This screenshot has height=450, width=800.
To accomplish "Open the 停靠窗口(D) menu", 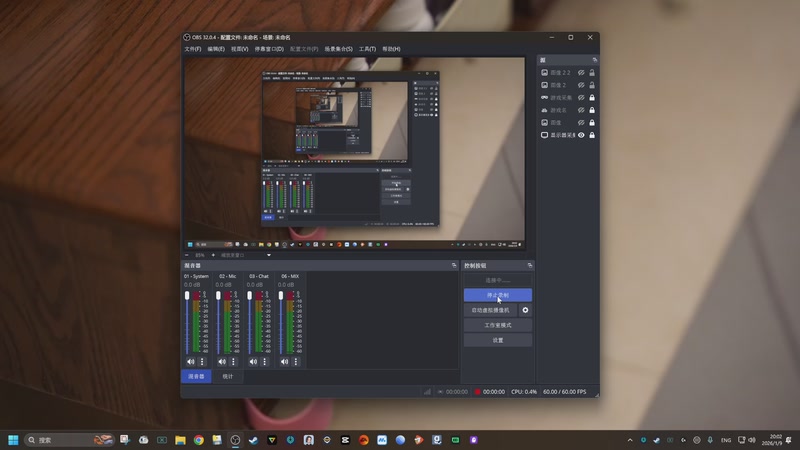I will (x=269, y=49).
